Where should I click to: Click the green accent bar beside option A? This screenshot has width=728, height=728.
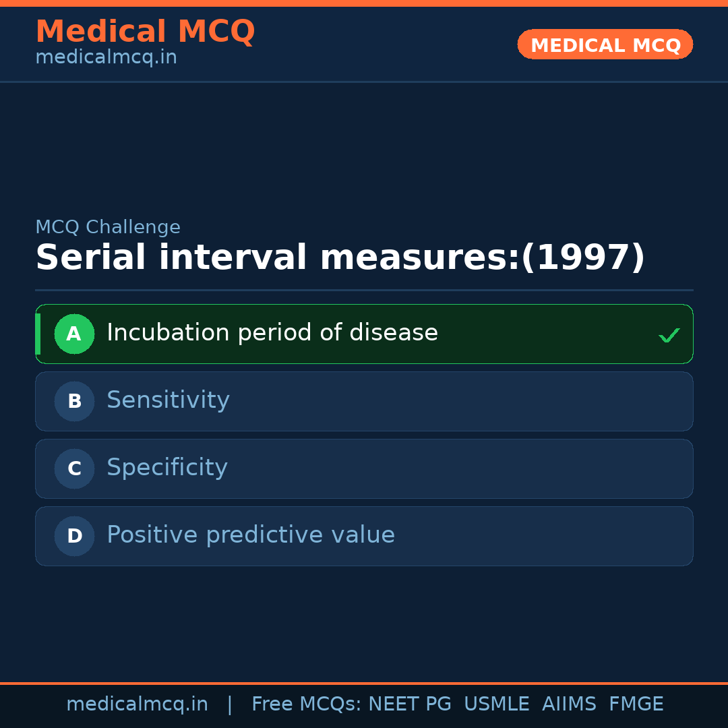38,334
